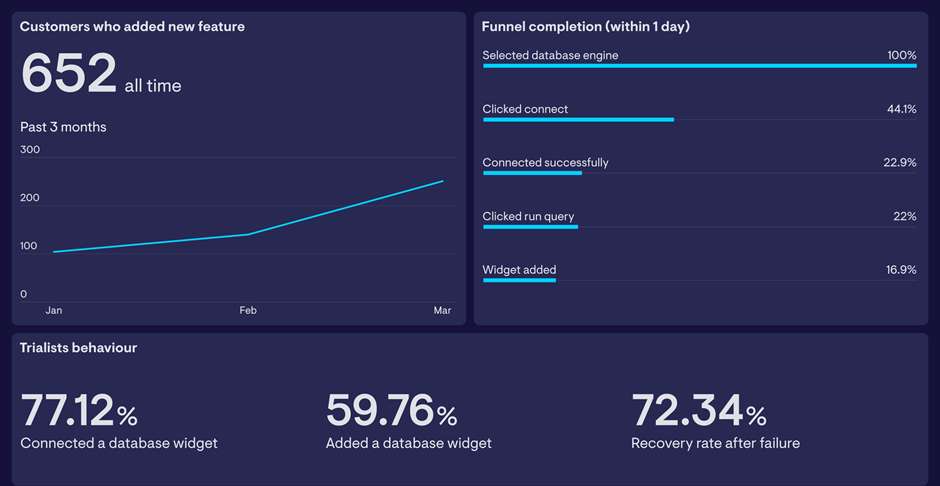Click the Feb label on the chart axis

click(x=248, y=311)
